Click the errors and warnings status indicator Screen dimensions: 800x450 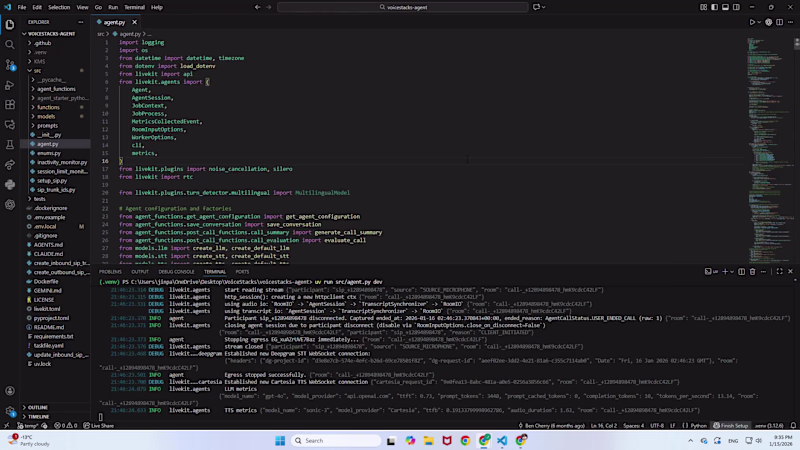pos(66,426)
